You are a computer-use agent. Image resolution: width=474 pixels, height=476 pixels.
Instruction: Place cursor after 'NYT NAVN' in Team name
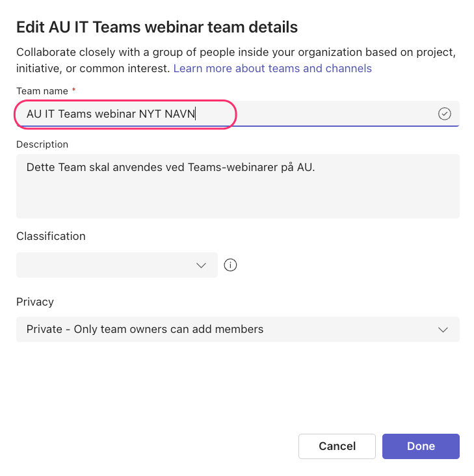click(196, 114)
